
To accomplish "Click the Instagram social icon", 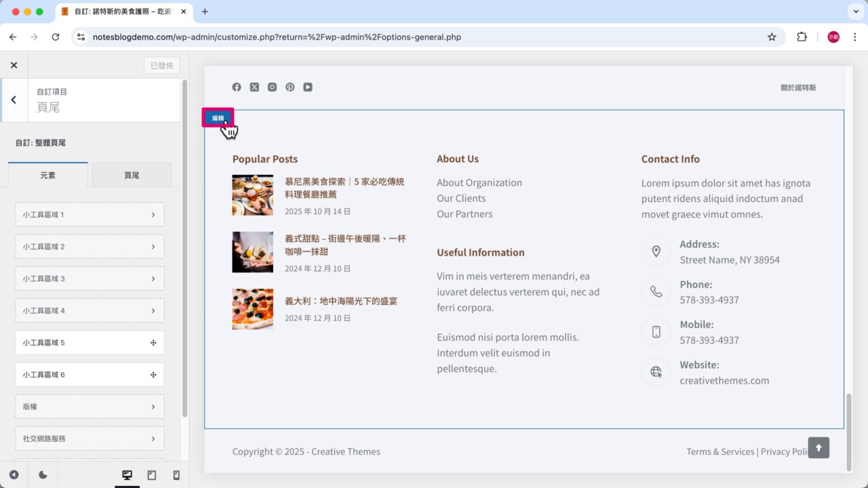I will point(272,87).
